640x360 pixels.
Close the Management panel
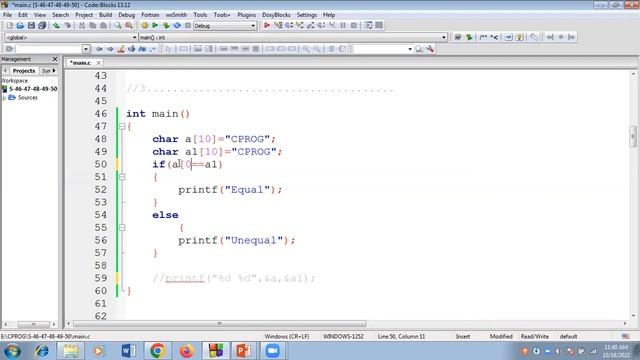point(55,59)
